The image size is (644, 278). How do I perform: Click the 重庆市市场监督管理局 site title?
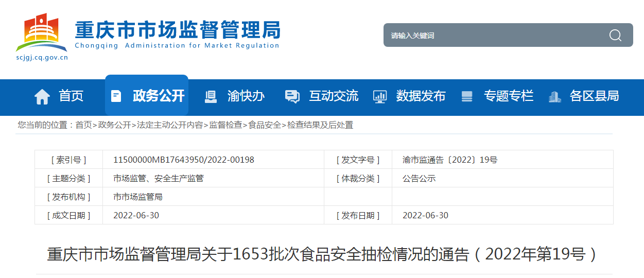pyautogui.click(x=178, y=30)
